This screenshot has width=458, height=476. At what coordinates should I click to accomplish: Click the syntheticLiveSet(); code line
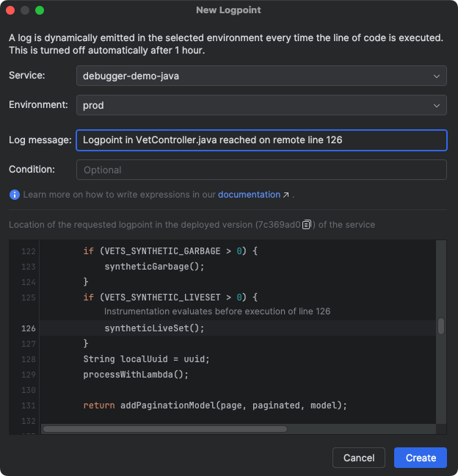coord(154,328)
